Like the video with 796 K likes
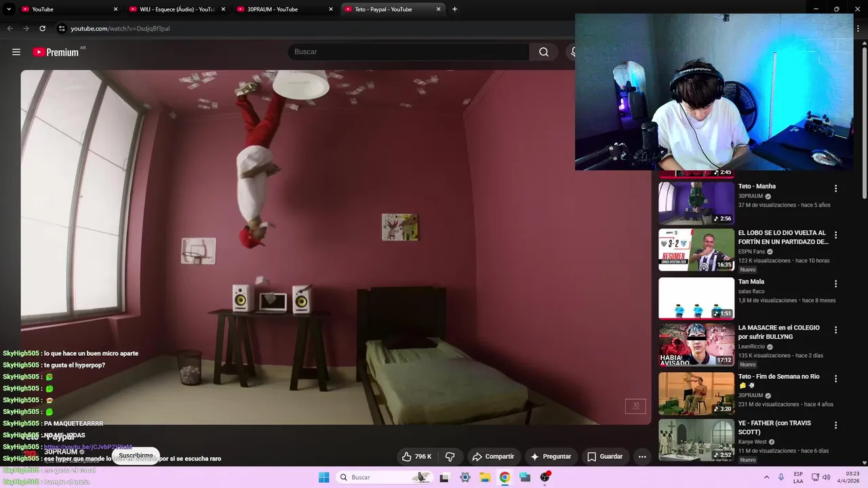Screen dimensions: 868x488 click(417, 457)
